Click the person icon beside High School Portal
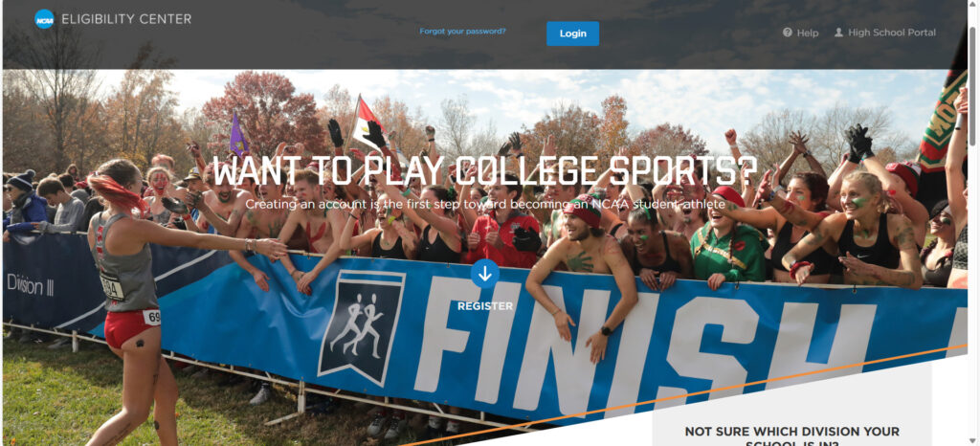This screenshot has height=446, width=980. tap(838, 33)
